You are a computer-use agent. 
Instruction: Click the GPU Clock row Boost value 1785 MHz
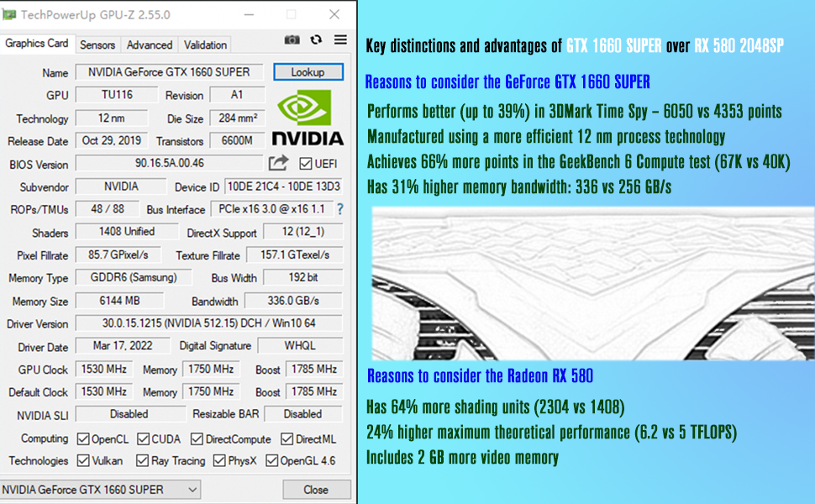coord(314,369)
